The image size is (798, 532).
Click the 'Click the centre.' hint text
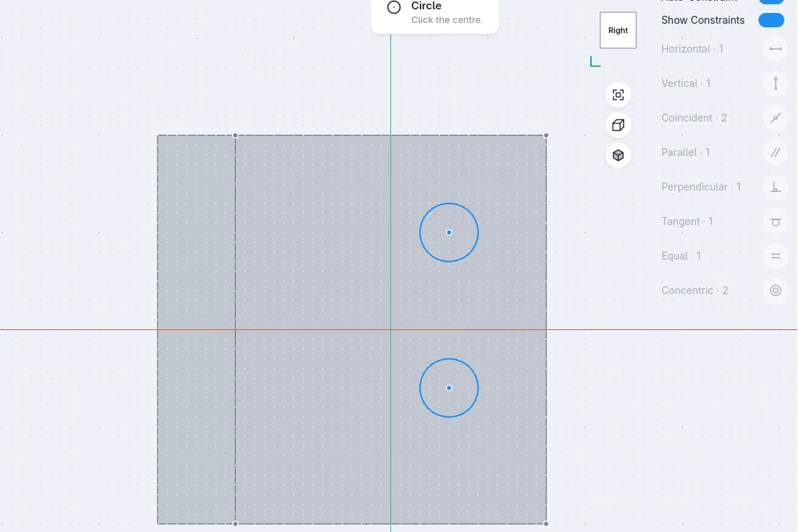447,20
